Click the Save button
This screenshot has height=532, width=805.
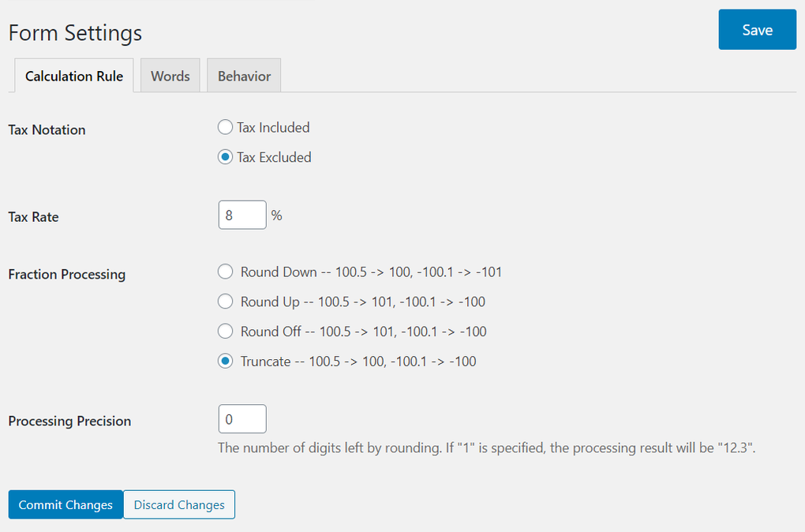tap(757, 30)
